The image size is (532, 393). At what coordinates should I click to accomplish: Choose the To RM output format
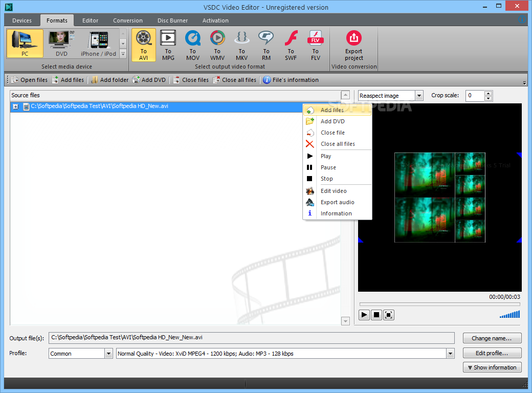(266, 45)
